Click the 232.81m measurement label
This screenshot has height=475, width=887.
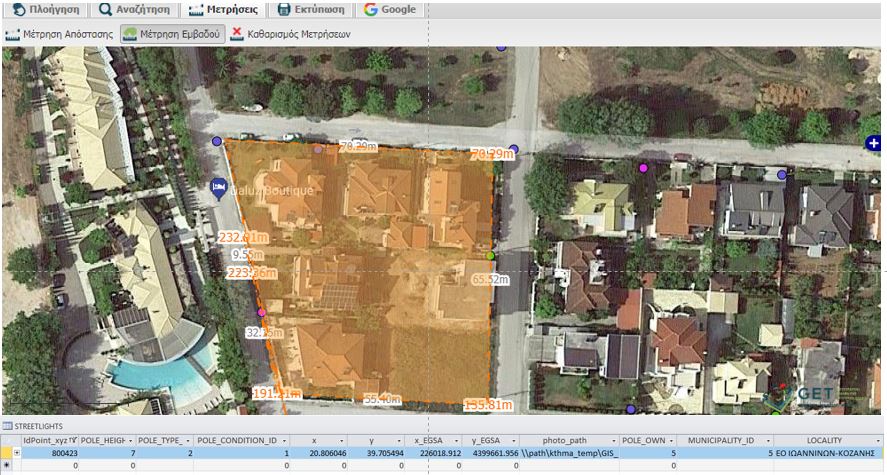242,238
